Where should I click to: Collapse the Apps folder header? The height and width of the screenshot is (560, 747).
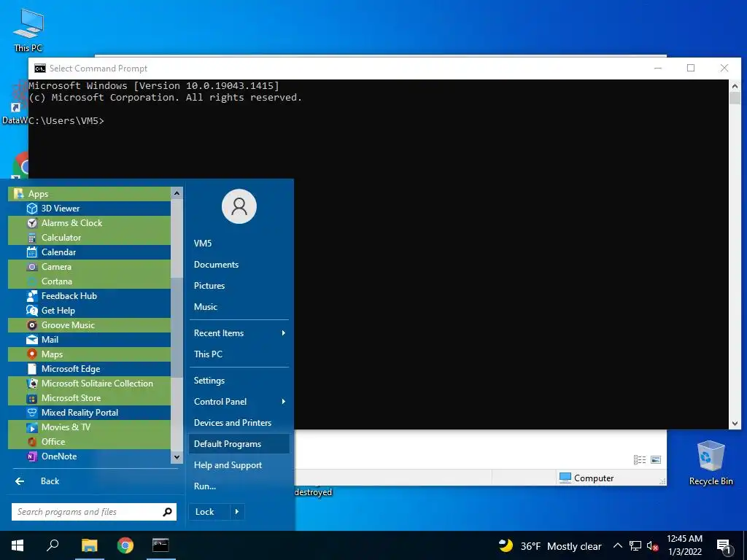tap(89, 194)
